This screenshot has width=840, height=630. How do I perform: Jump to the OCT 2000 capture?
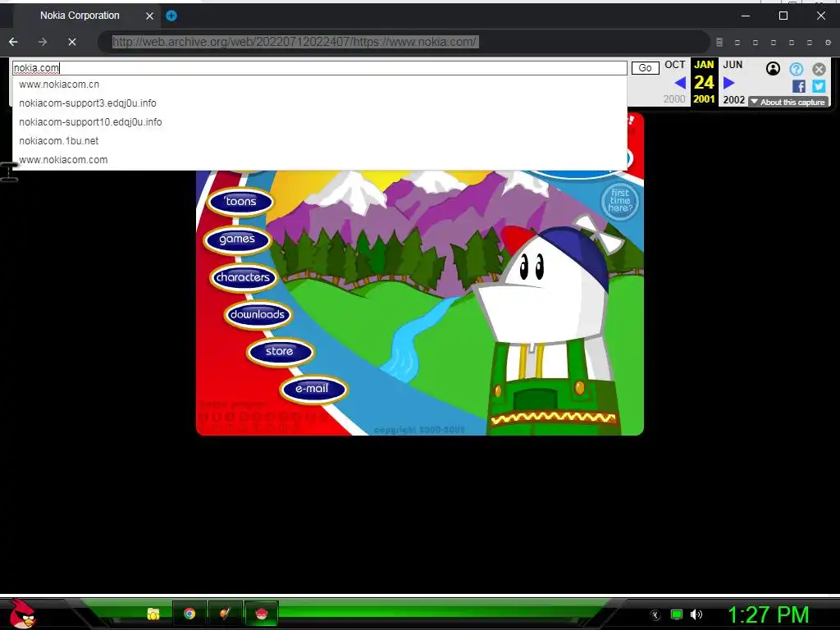click(x=674, y=81)
